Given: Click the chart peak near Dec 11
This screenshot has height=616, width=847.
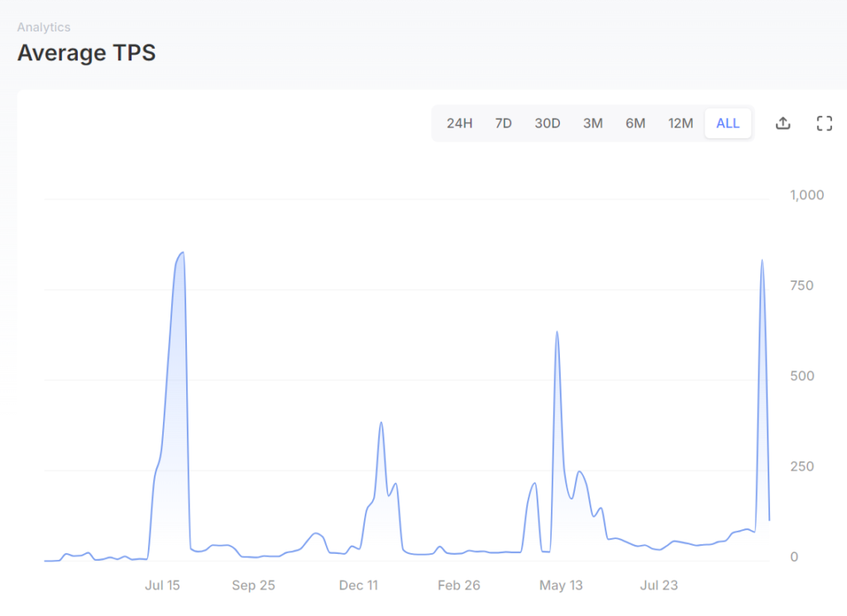Looking at the screenshot, I should pos(380,423).
